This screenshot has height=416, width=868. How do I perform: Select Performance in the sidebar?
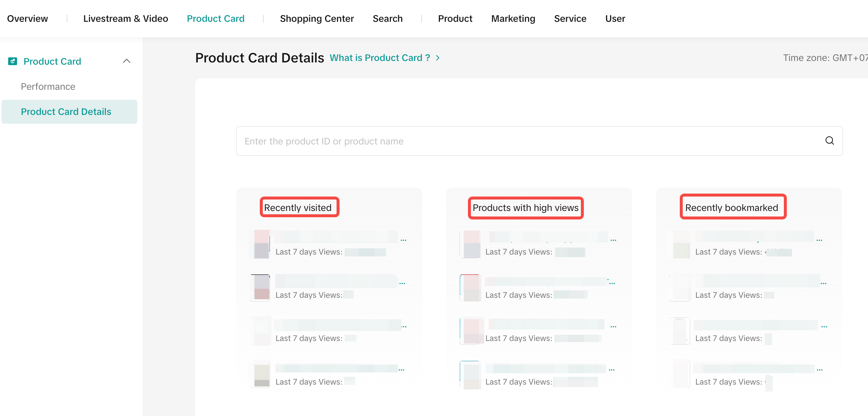(48, 86)
